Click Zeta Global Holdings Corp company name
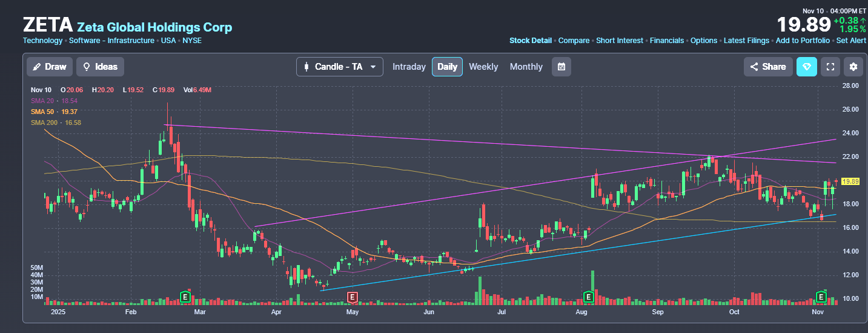Image resolution: width=868 pixels, height=333 pixels. [x=154, y=27]
